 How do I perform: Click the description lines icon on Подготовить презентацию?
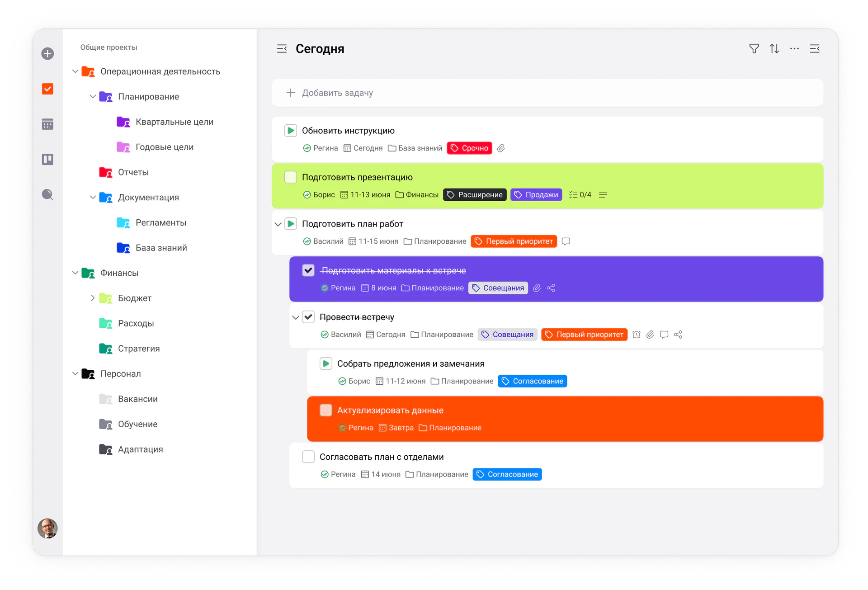603,195
